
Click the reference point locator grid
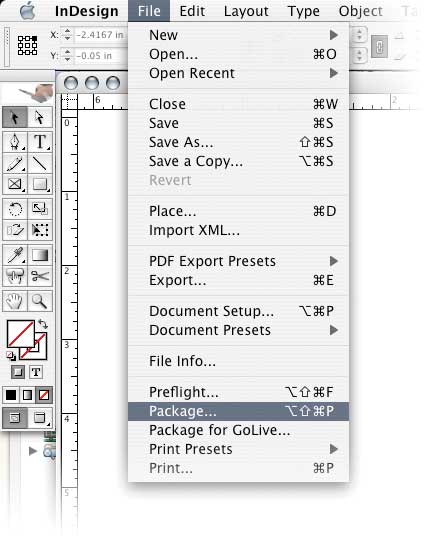(x=28, y=45)
